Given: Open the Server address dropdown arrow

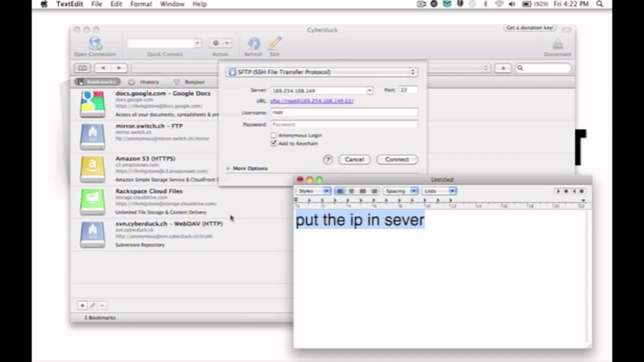Looking at the screenshot, I should (x=370, y=90).
